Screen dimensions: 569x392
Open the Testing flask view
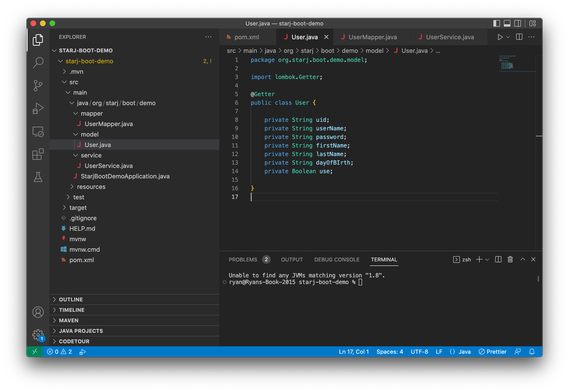tap(38, 177)
